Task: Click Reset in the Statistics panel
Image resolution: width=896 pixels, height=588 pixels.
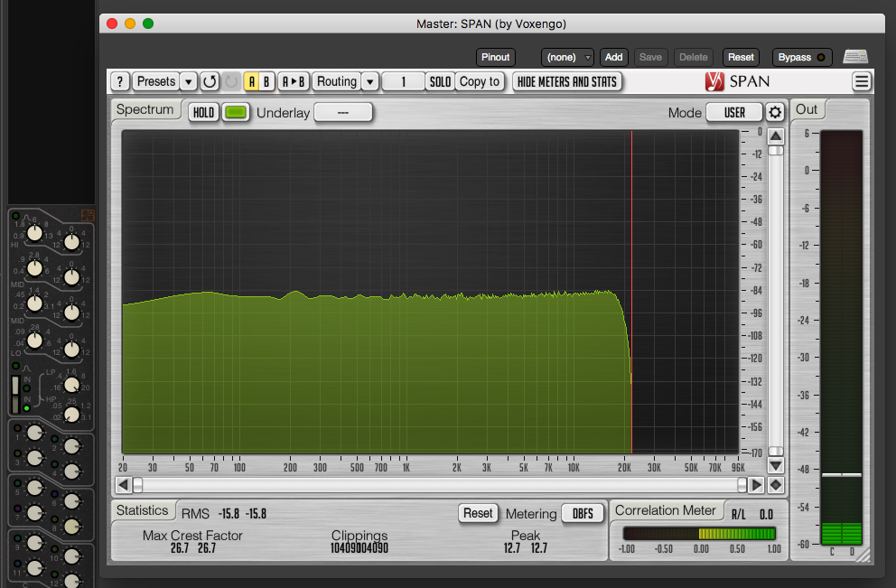Action: 478,513
